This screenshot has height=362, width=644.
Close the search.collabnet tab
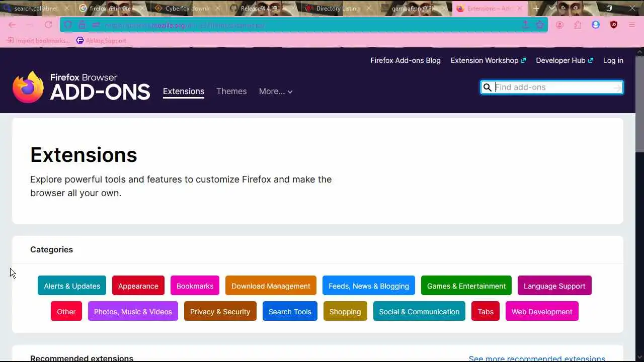click(x=67, y=9)
